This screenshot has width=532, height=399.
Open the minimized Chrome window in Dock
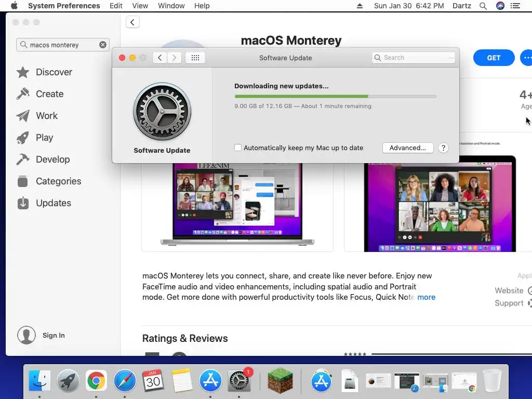(464, 382)
